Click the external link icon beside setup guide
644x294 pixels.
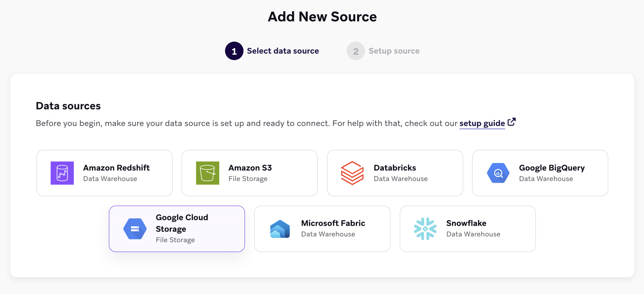512,122
